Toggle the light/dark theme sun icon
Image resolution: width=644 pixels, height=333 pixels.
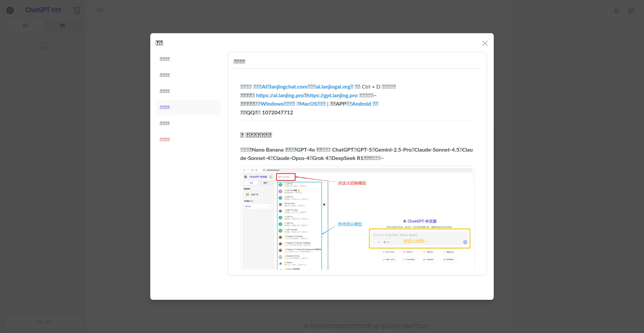pos(616,11)
